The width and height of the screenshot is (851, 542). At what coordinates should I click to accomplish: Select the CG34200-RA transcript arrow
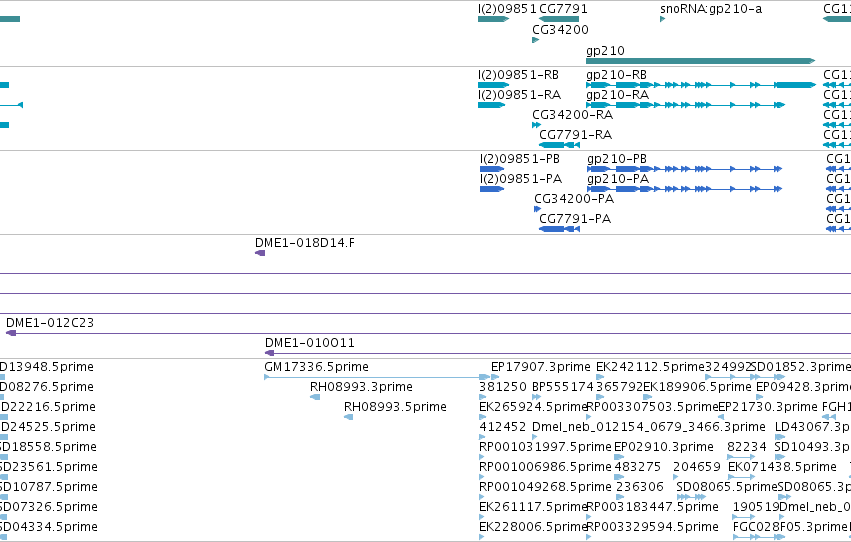pyautogui.click(x=536, y=125)
